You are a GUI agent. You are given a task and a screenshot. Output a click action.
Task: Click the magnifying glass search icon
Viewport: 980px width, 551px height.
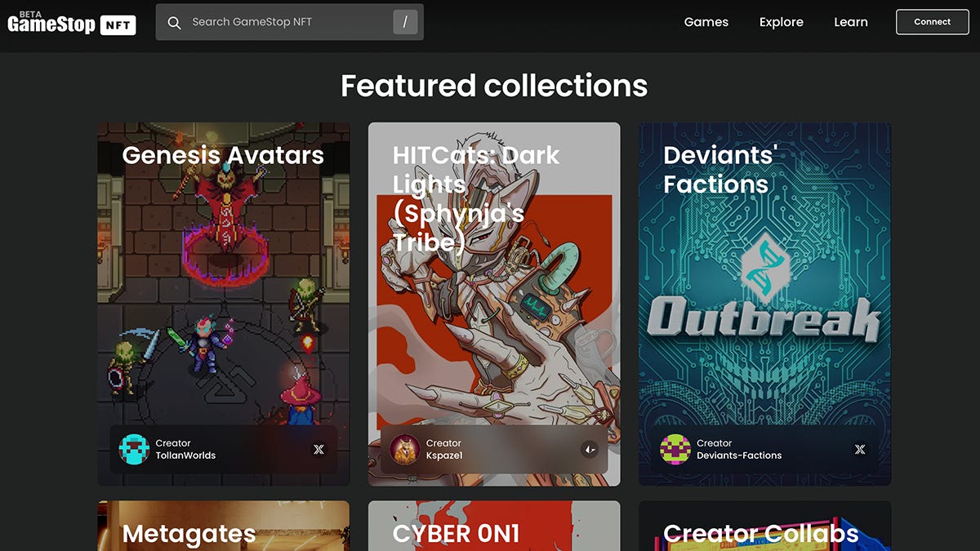174,23
